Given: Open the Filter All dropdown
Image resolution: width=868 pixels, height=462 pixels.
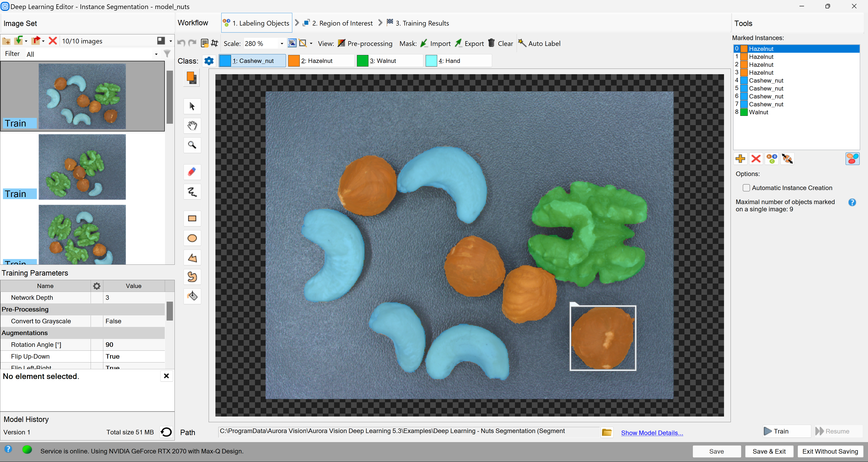Looking at the screenshot, I should (x=156, y=54).
